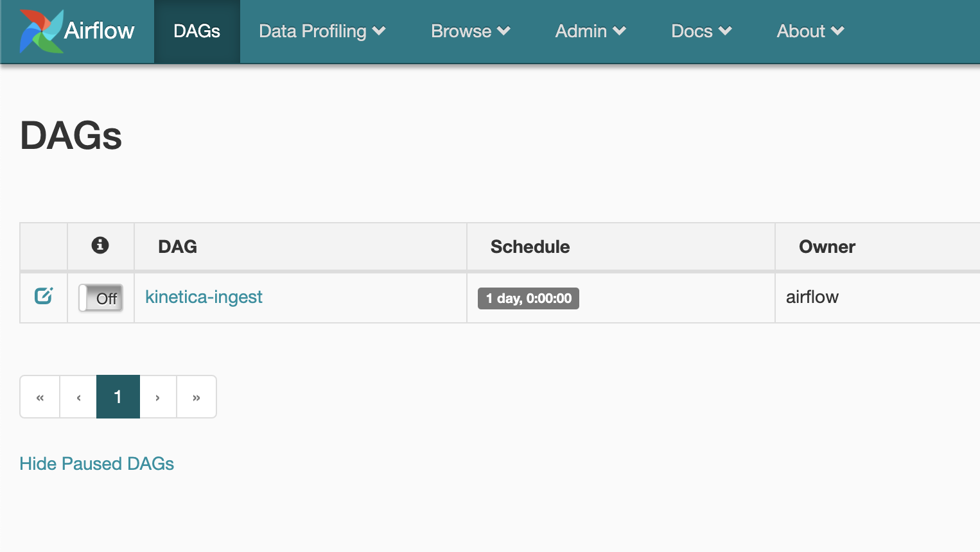Image resolution: width=980 pixels, height=552 pixels.
Task: Switch to the DAGs tab
Action: pyautogui.click(x=197, y=31)
